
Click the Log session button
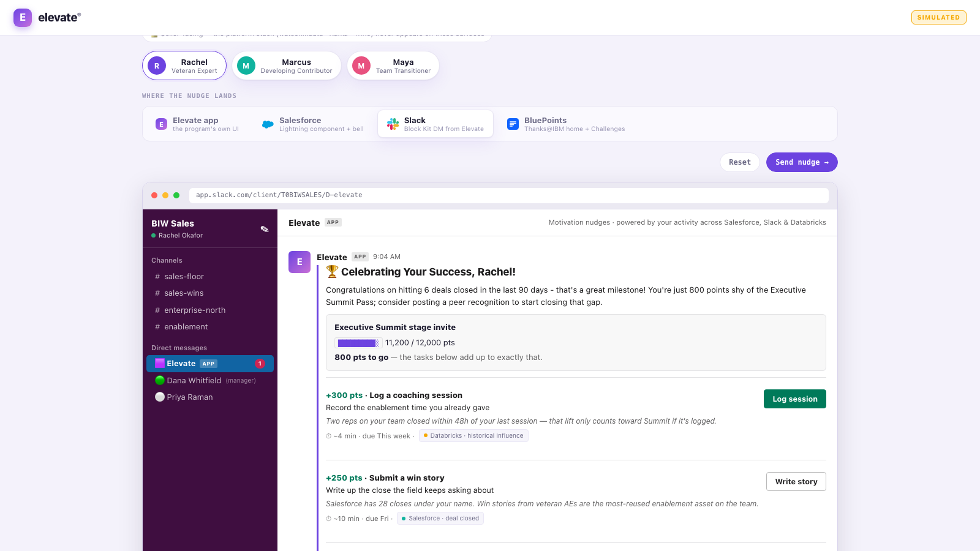(x=795, y=399)
